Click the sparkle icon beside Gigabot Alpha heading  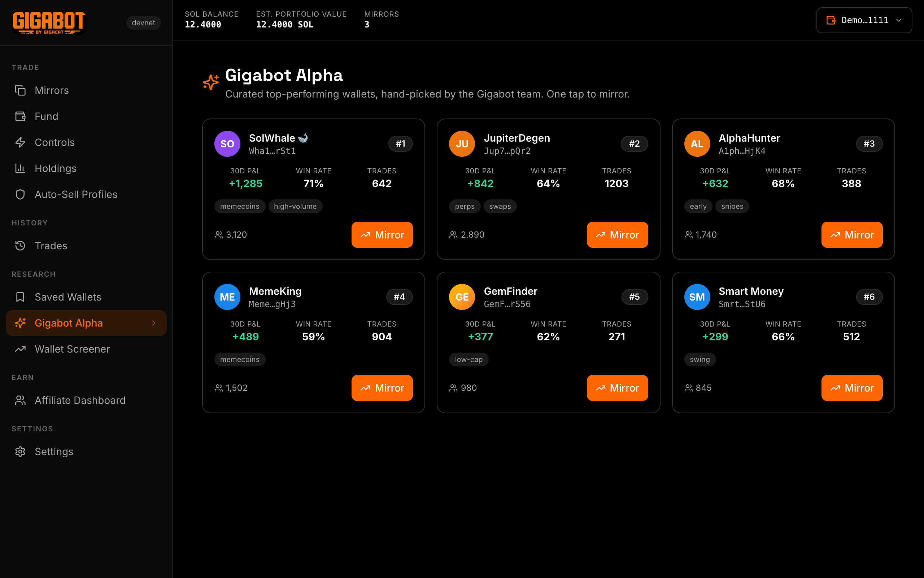(x=211, y=82)
